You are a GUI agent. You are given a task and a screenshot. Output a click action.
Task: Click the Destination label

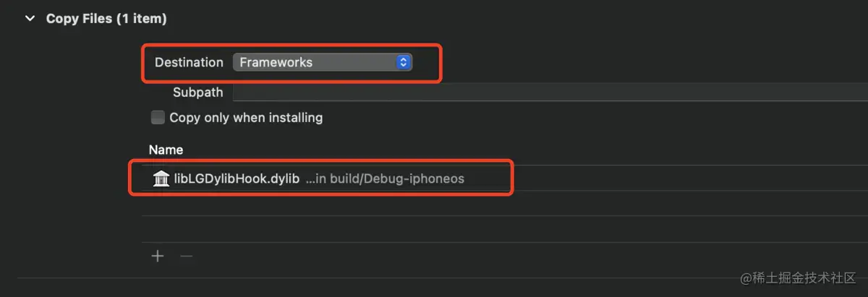(189, 62)
